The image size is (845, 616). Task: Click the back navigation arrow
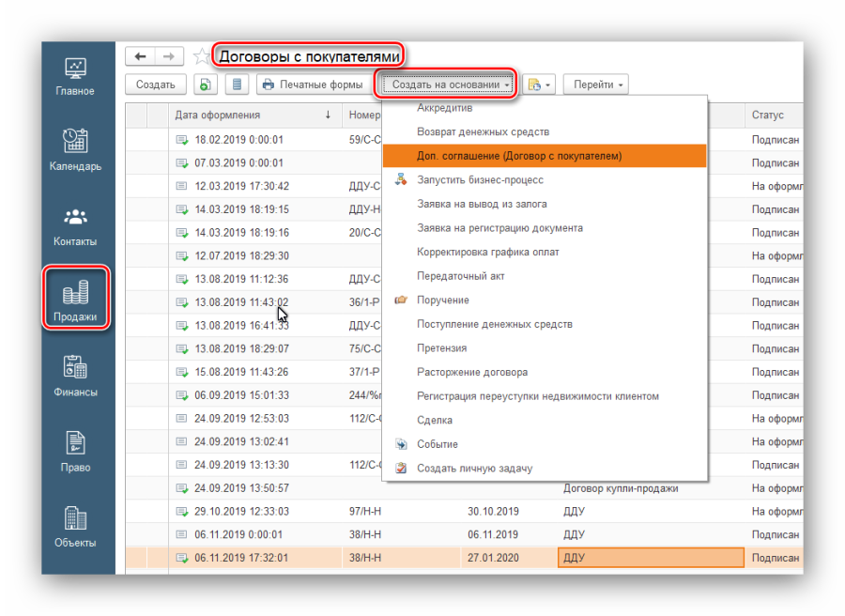pyautogui.click(x=140, y=57)
